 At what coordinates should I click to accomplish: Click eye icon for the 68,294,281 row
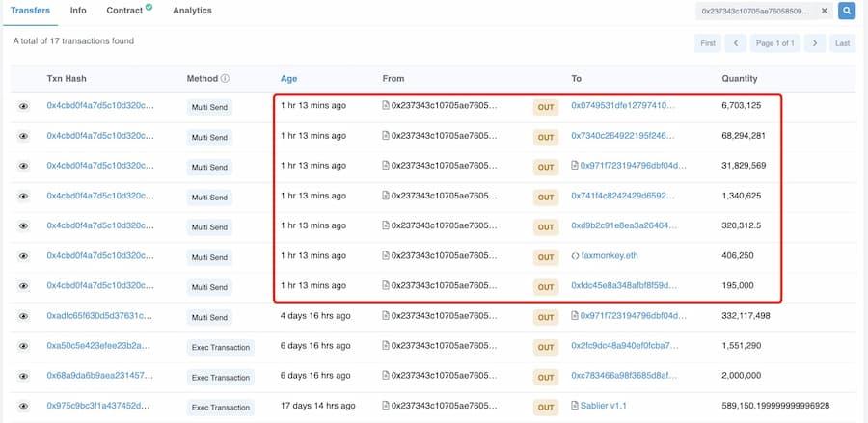[23, 136]
